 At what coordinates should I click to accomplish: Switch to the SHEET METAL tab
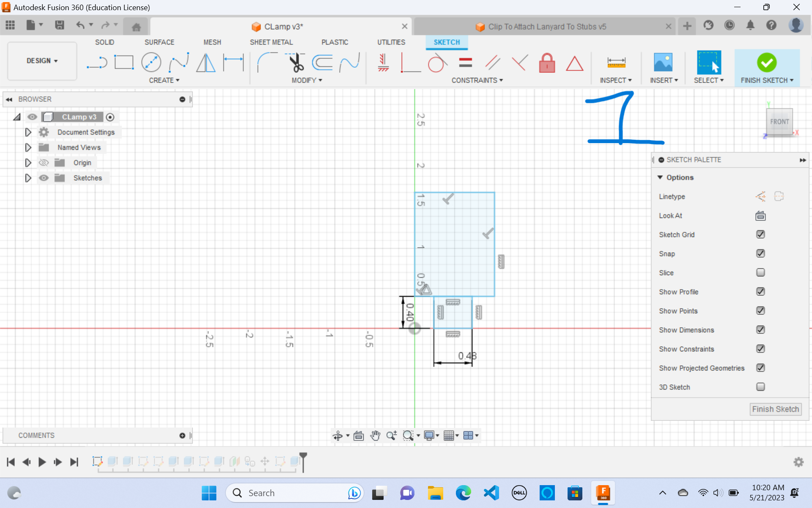point(271,42)
